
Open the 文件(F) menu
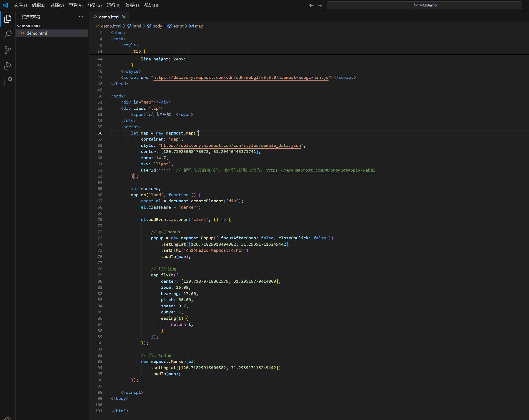point(20,5)
